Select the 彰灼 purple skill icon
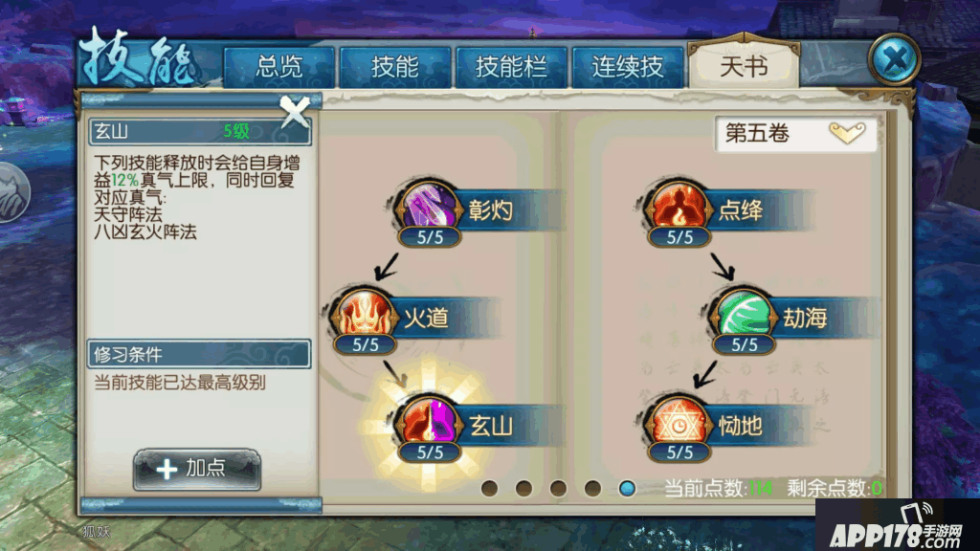Viewport: 980px width, 551px height. click(430, 208)
